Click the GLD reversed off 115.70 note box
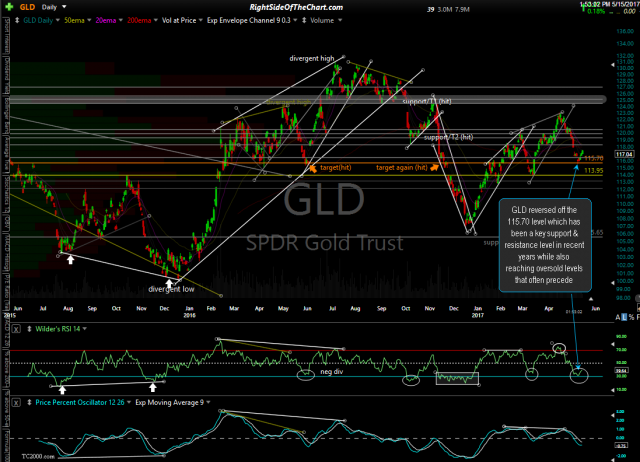Screen dimensions: 640x462 point(545,245)
